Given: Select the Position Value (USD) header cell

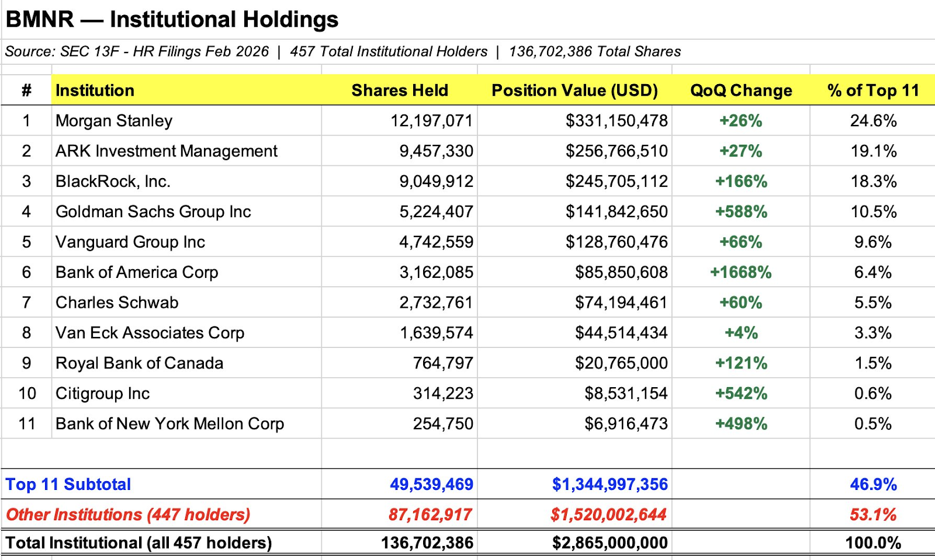Looking at the screenshot, I should click(x=574, y=91).
